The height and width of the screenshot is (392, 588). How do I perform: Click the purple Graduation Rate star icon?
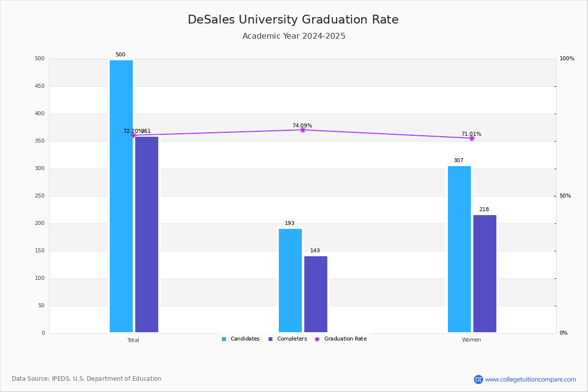click(317, 339)
